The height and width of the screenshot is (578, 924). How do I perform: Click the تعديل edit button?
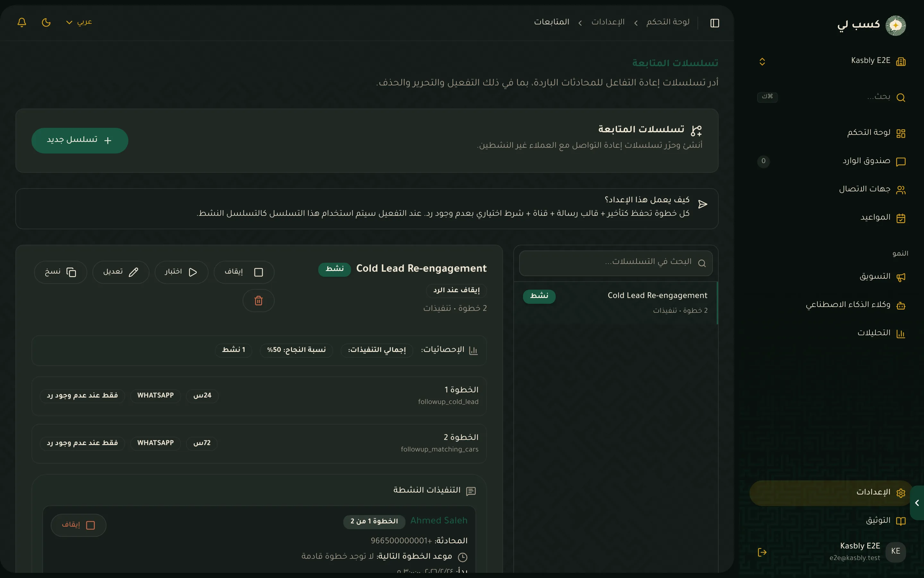121,272
